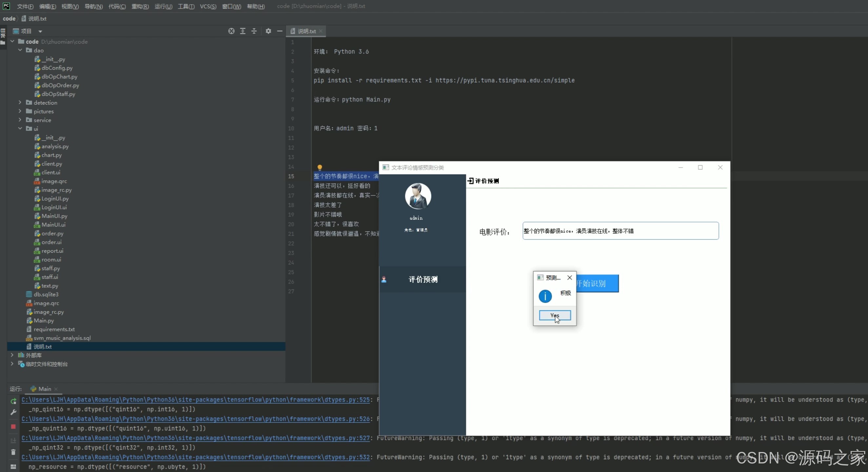Expand the service folder

20,120
